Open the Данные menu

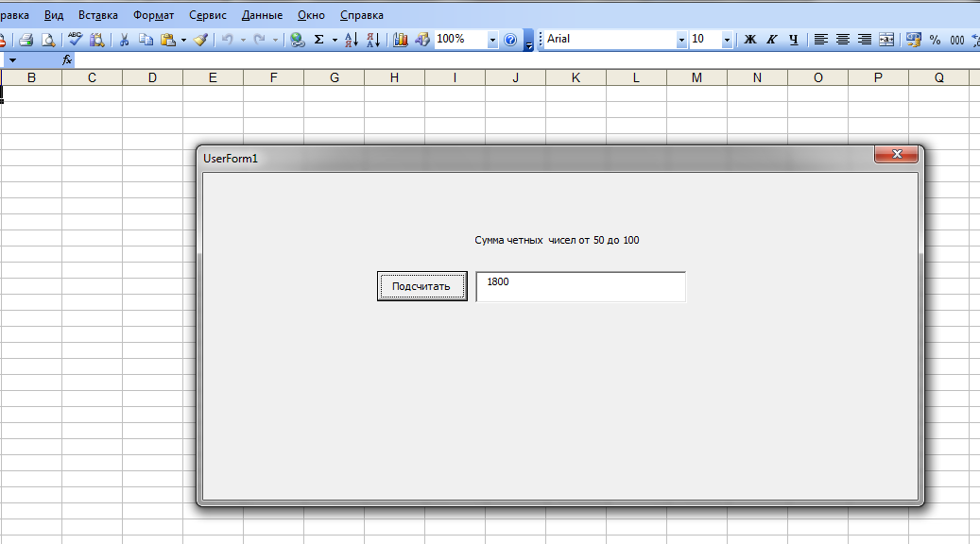click(x=262, y=15)
